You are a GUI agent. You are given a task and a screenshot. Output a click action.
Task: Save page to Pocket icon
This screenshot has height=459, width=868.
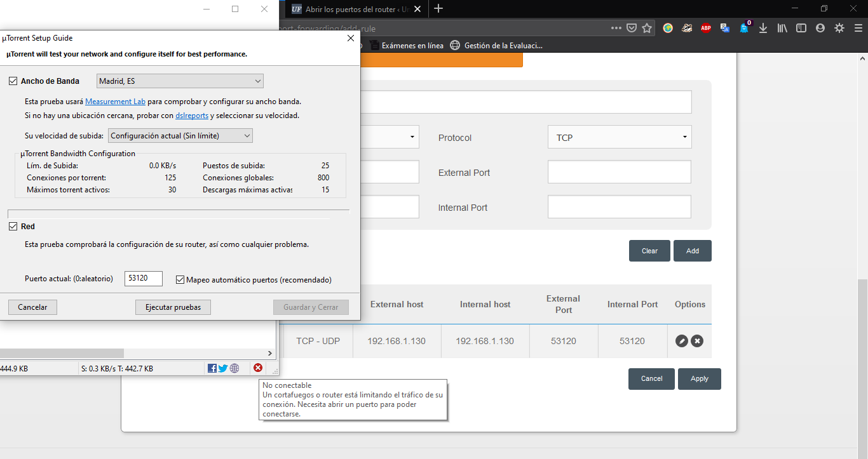[x=632, y=28]
